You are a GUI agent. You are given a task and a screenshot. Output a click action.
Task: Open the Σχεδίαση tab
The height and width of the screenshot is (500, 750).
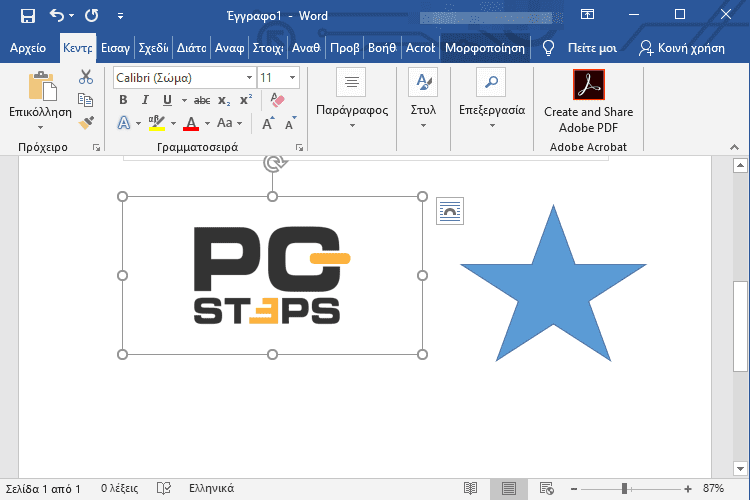[x=153, y=48]
